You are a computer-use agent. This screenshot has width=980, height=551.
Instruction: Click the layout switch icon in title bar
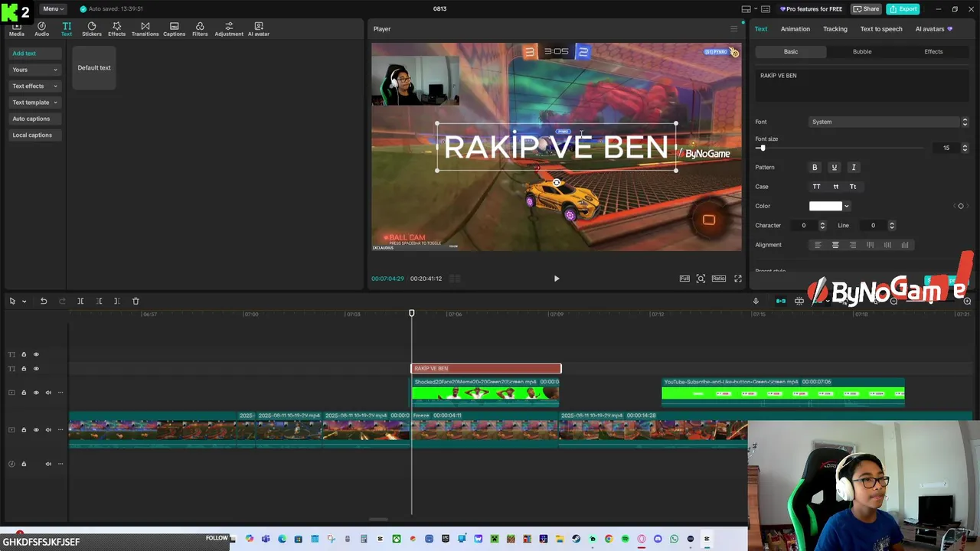click(746, 9)
